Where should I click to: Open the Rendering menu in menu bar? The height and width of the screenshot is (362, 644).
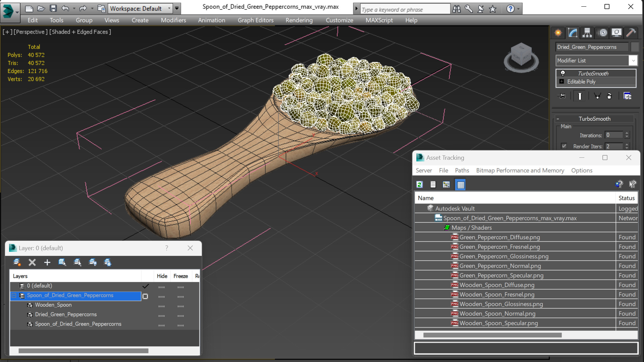(x=299, y=20)
